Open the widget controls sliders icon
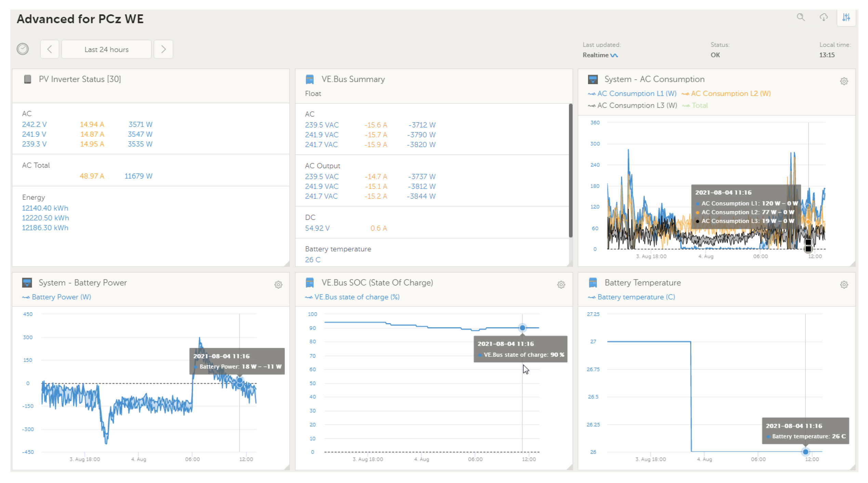Viewport: 868px width, 483px height. 846,17
